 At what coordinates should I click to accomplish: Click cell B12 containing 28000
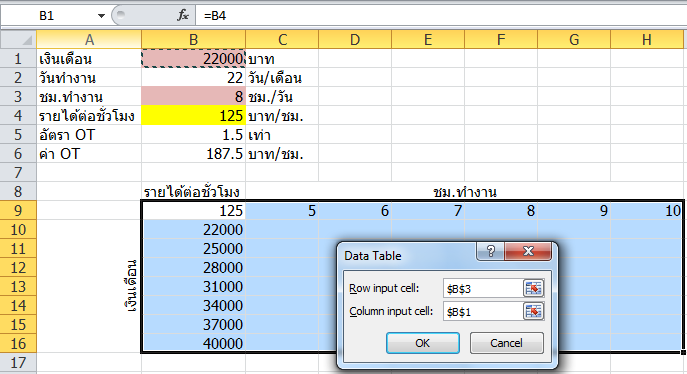(193, 267)
